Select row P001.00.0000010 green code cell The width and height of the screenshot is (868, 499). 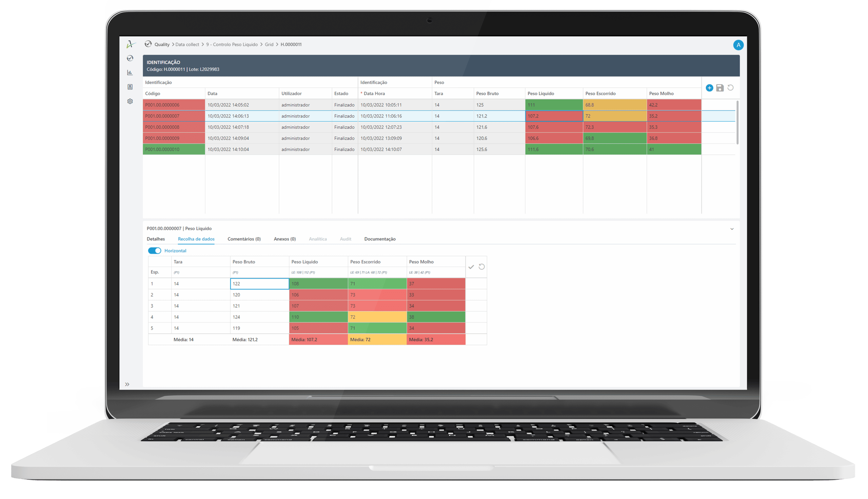pos(174,149)
